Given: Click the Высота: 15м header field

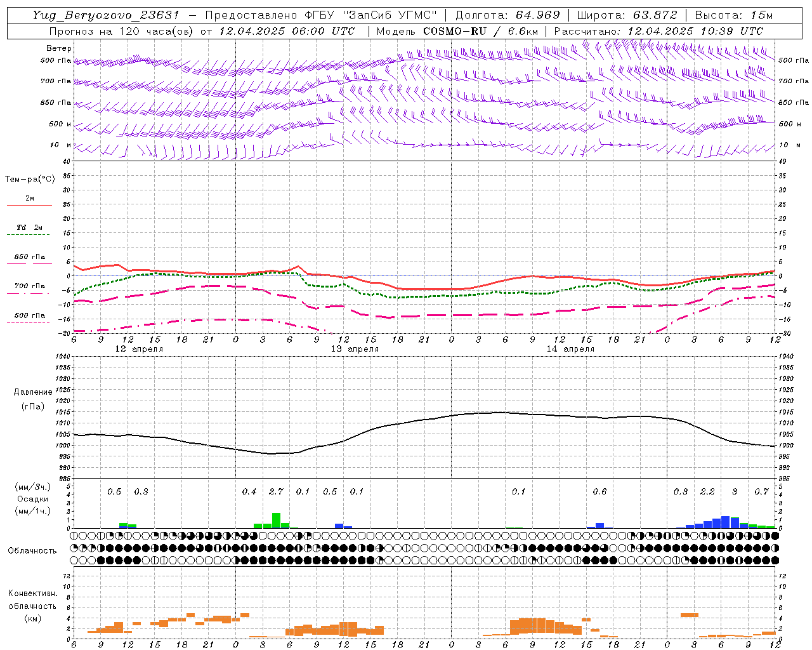Looking at the screenshot, I should (x=734, y=15).
